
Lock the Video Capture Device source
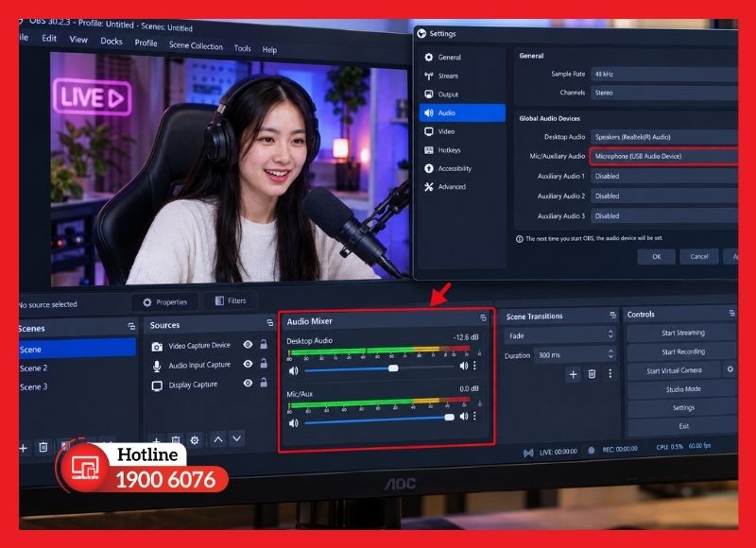pyautogui.click(x=264, y=344)
